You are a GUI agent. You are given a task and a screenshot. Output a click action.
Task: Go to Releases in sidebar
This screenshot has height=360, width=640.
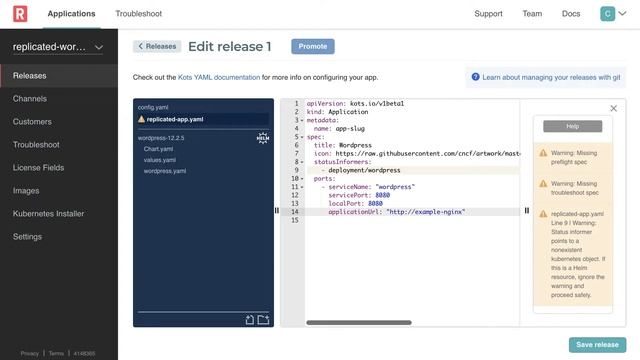click(59, 76)
